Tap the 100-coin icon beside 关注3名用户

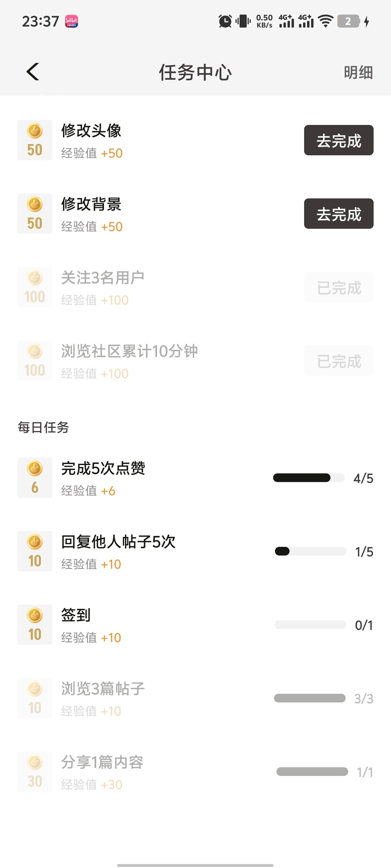[35, 287]
